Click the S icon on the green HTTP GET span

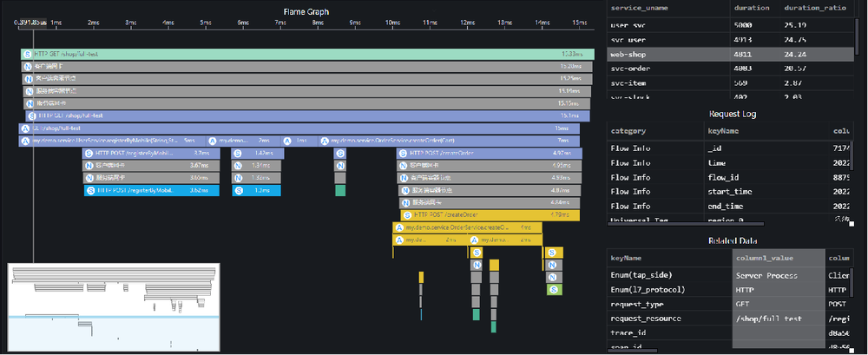coord(29,54)
